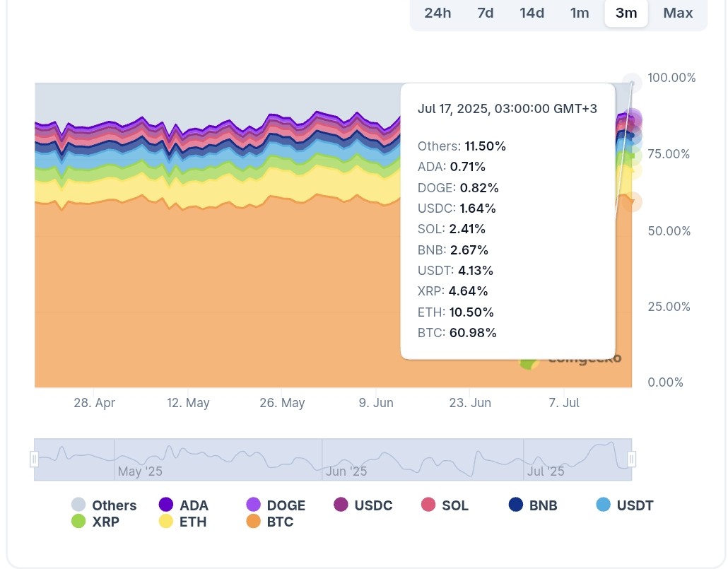The width and height of the screenshot is (728, 569).
Task: Click the Others: 11.50% tooltip row
Action: (462, 146)
